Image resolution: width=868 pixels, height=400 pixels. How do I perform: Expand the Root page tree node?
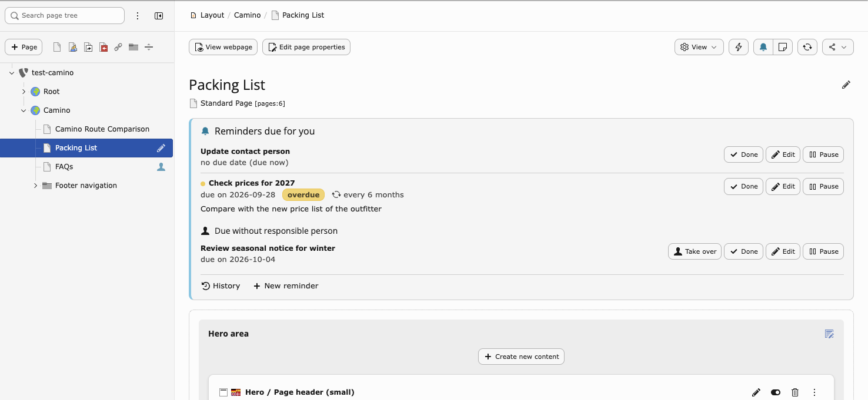pyautogui.click(x=24, y=92)
